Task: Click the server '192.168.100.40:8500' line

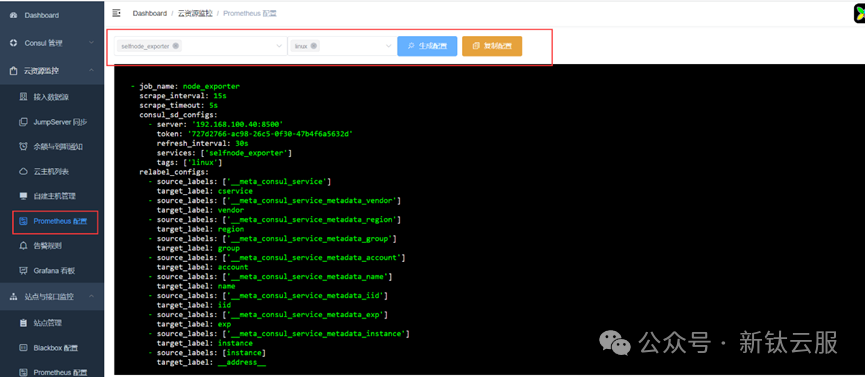Action: 216,124
